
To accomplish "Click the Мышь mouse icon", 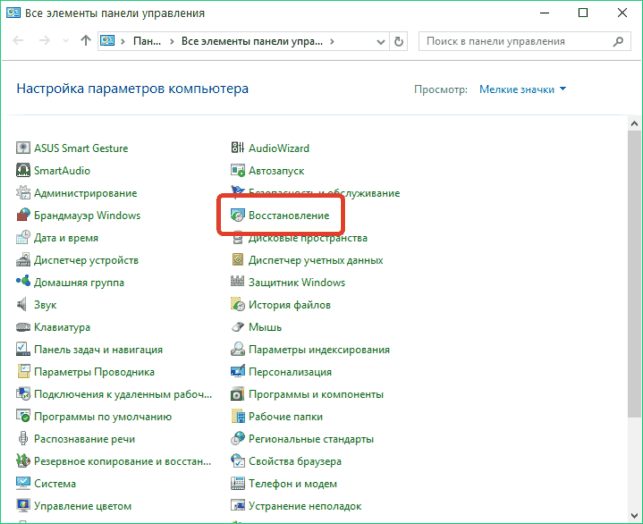I will pos(237,327).
